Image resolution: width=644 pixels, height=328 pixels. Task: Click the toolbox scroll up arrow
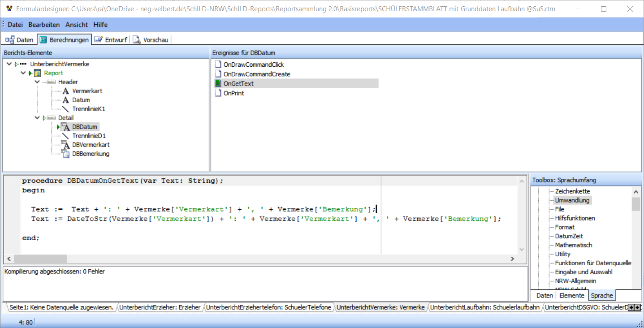pos(636,191)
